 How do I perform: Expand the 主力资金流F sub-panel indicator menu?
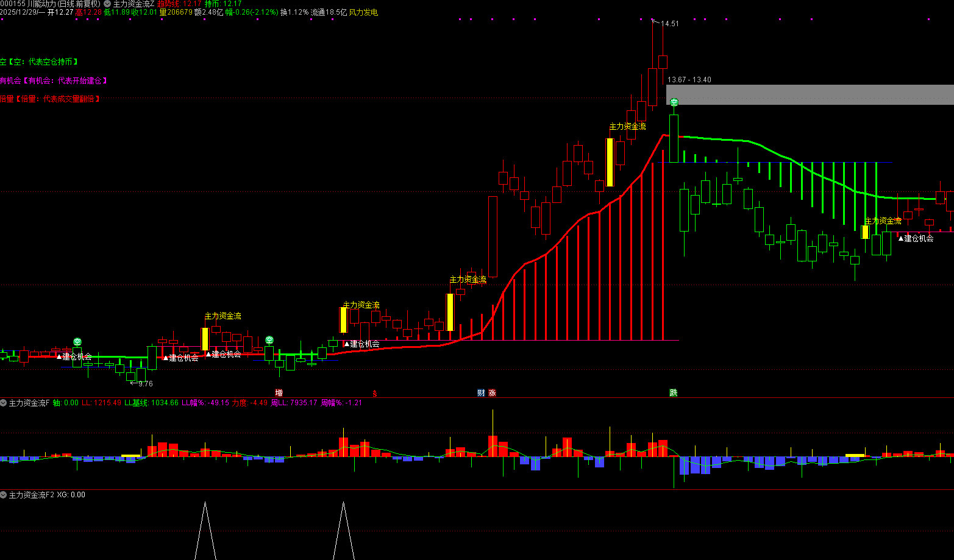4,403
